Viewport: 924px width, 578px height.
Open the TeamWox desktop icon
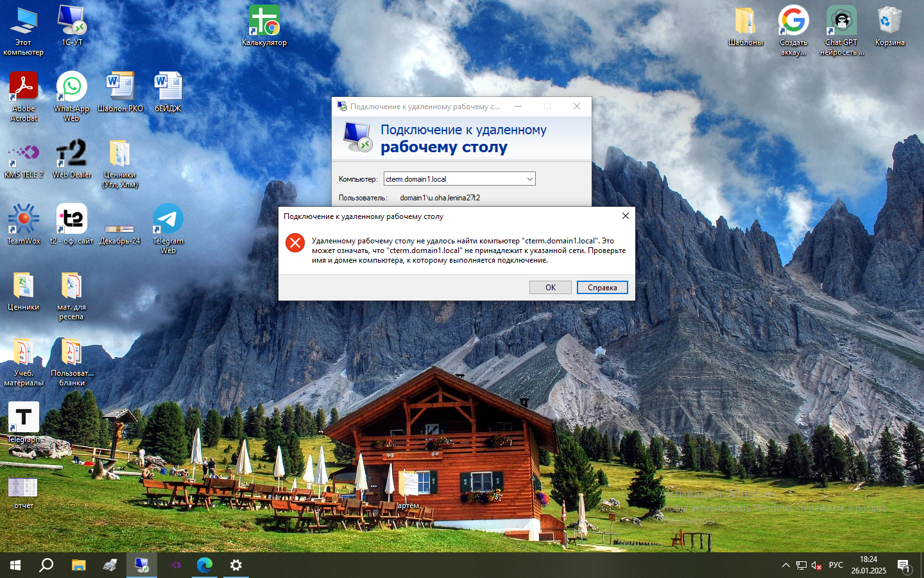coord(24,220)
